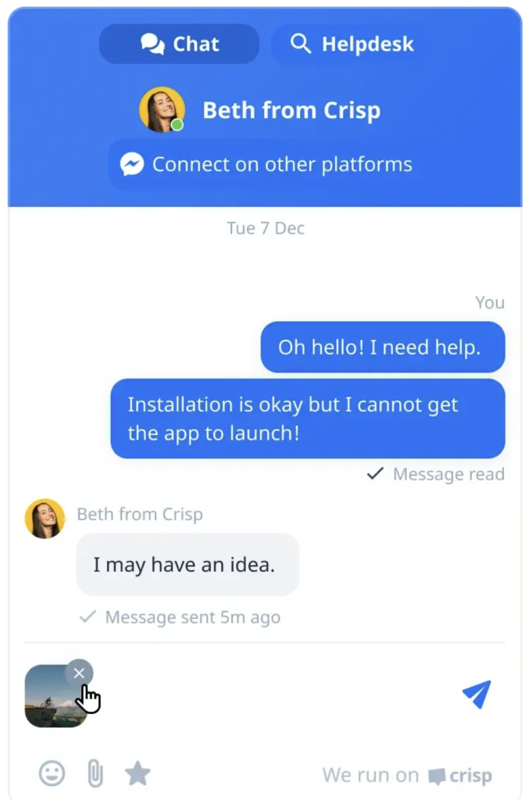Image resolution: width=532 pixels, height=800 pixels.
Task: Open the emoji smiley picker
Action: [52, 773]
